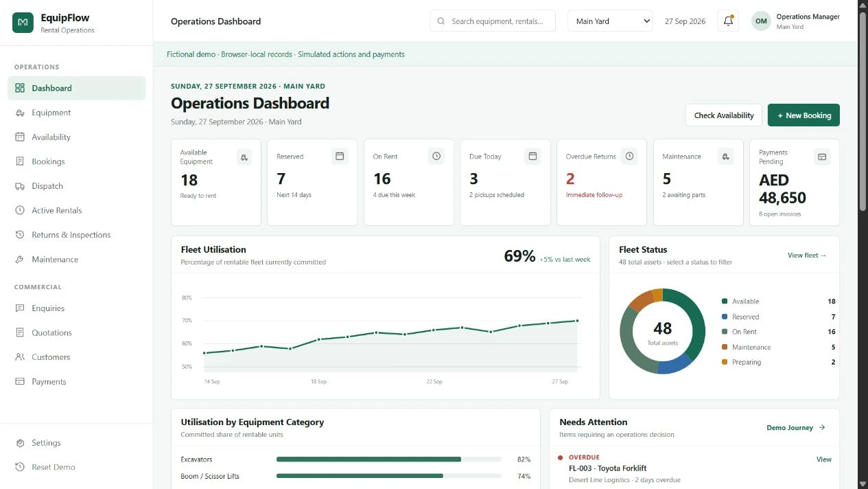Click the search equipment input field
The image size is (868, 489).
[493, 21]
